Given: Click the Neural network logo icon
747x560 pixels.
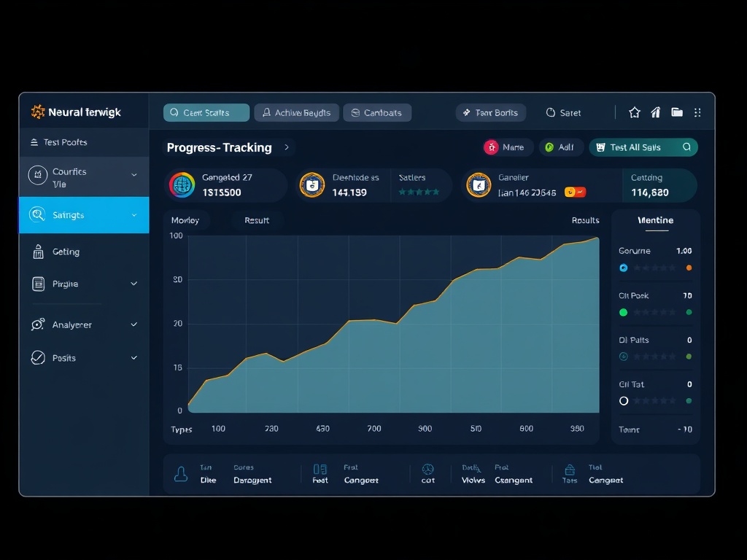Looking at the screenshot, I should click(x=38, y=112).
